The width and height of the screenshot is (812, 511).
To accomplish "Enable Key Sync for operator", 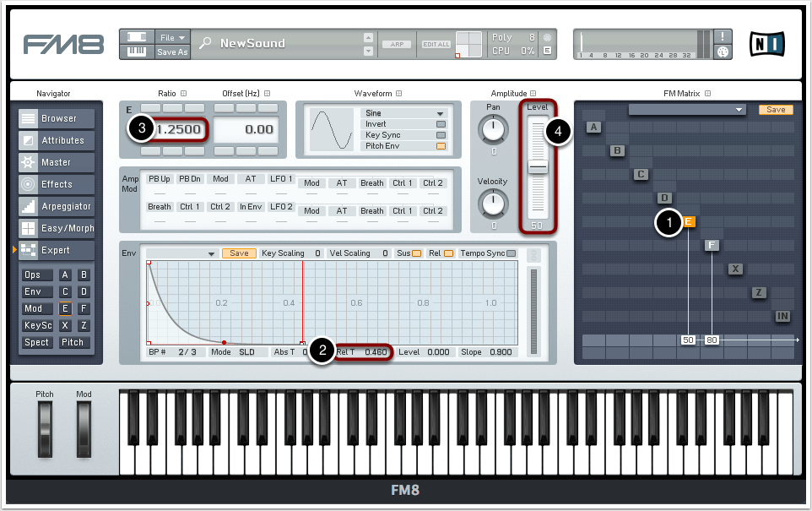I will [440, 135].
